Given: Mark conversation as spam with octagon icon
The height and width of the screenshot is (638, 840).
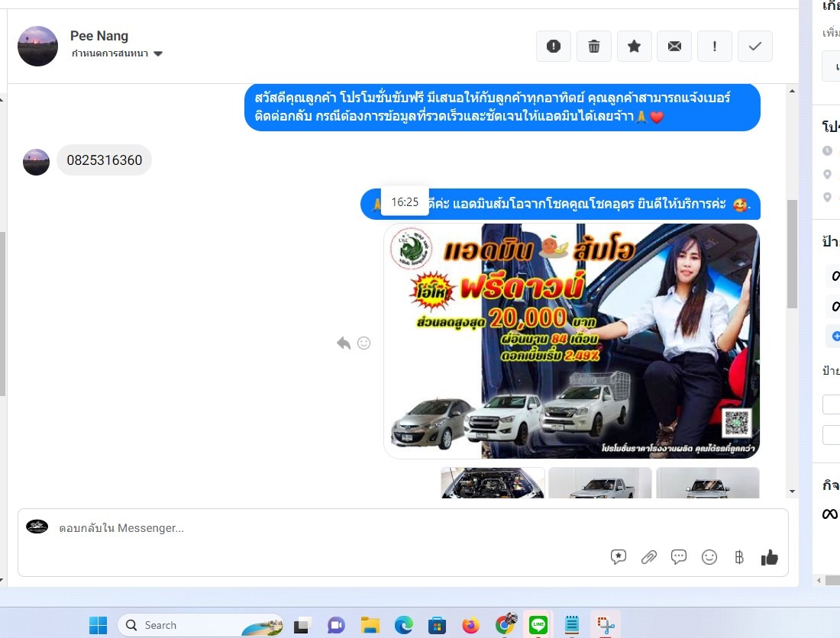Looking at the screenshot, I should (554, 47).
